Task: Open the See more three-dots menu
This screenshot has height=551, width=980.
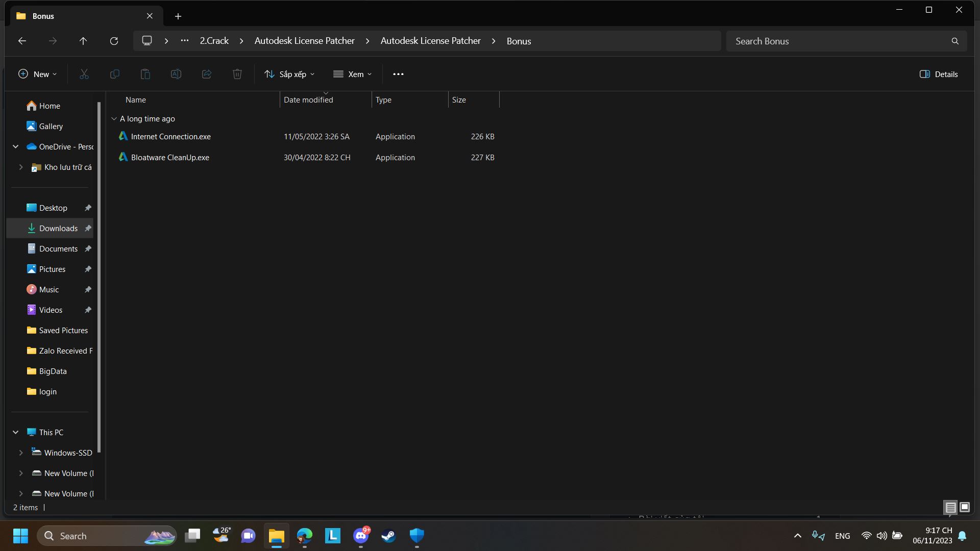Action: (x=398, y=74)
